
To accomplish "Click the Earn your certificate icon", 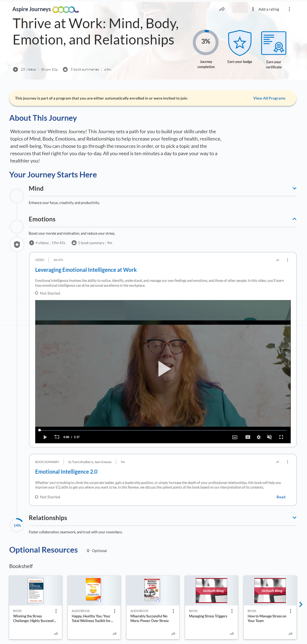I will coord(274,43).
